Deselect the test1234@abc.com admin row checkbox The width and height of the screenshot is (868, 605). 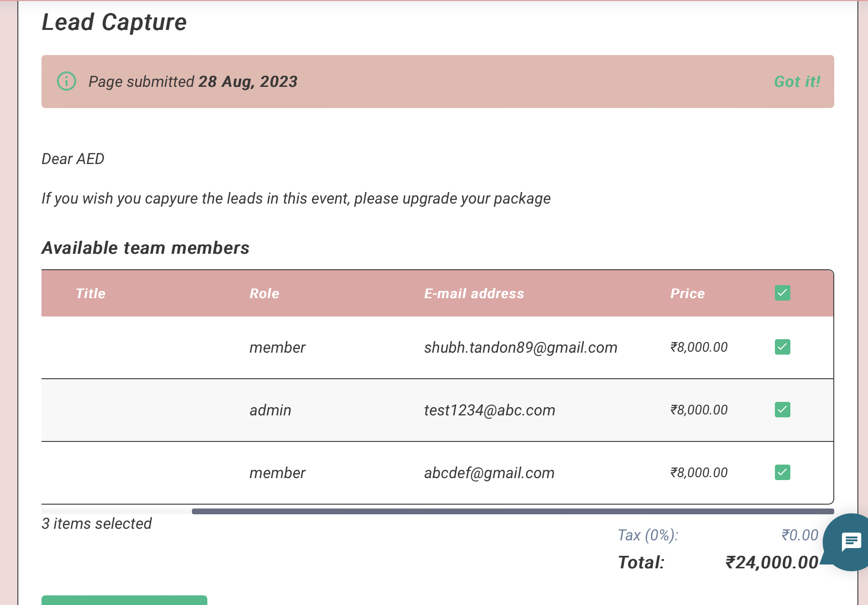(x=782, y=410)
